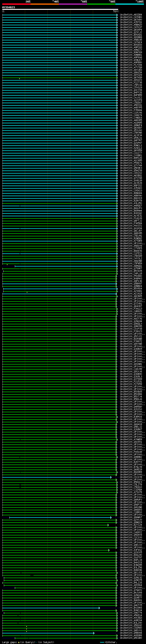The height and width of the screenshot is (644, 146).
Task: Click the yellow gap triangle in legend
Action: coord(19,642)
